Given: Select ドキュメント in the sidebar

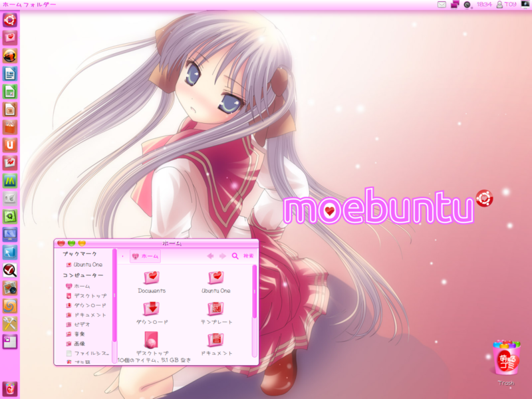Looking at the screenshot, I should pyautogui.click(x=90, y=315).
